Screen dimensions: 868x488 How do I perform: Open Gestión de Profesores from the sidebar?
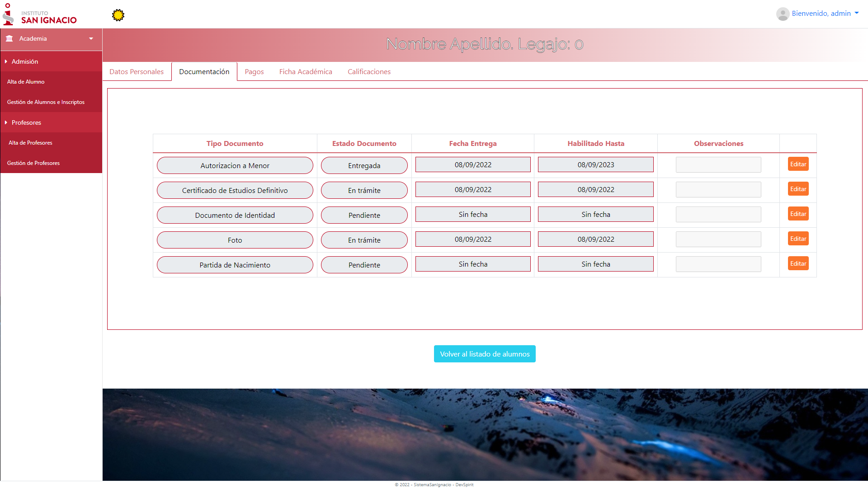33,163
